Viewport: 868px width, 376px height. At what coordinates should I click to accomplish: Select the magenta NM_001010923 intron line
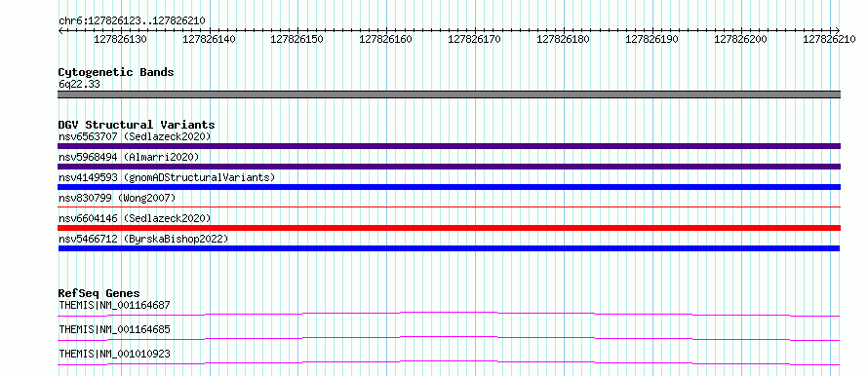pyautogui.click(x=450, y=362)
